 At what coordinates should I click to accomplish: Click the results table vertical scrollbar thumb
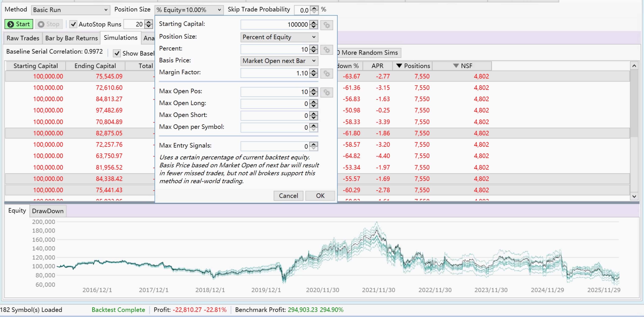click(x=634, y=104)
